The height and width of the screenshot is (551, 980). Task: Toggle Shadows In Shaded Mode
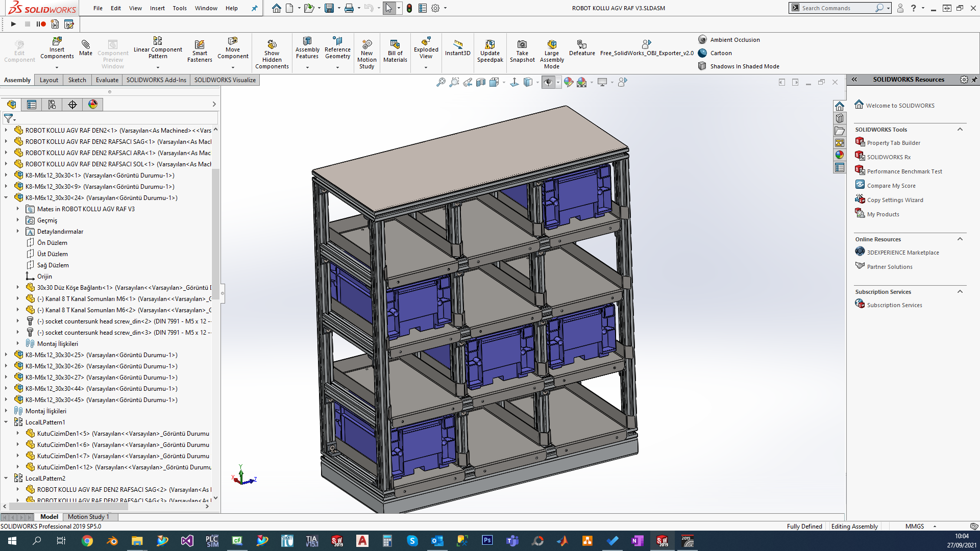coord(744,66)
